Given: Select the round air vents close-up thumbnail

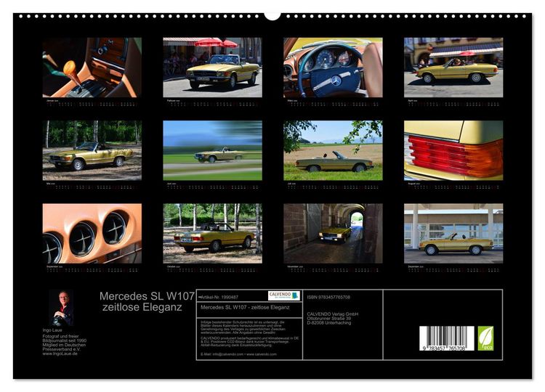Looking at the screenshot, I should [92, 233].
